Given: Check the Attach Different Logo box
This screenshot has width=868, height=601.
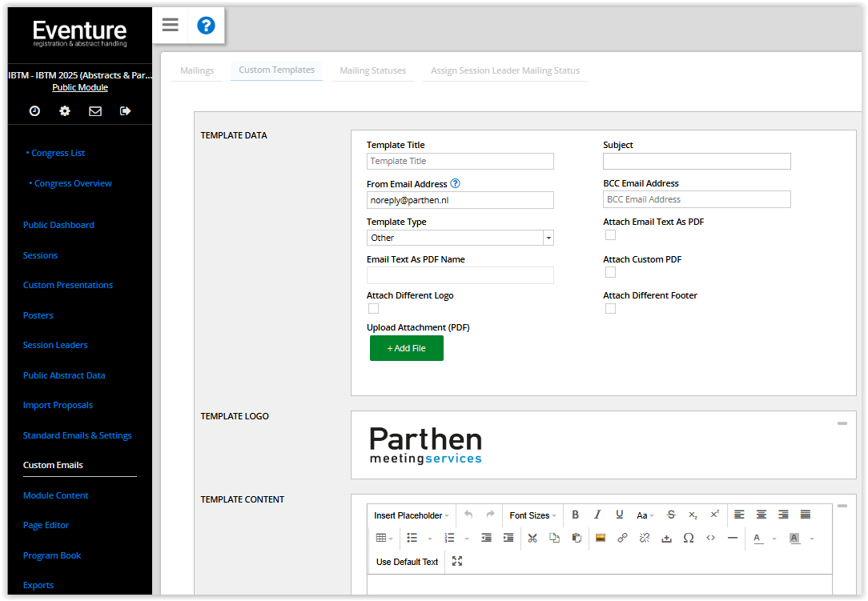Looking at the screenshot, I should point(373,309).
